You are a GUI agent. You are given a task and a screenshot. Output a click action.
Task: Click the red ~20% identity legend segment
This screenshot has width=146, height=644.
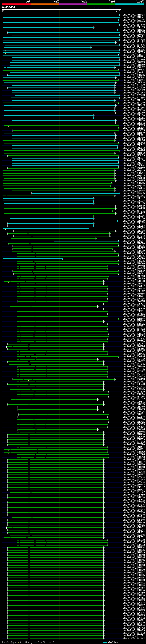tap(16, 4)
